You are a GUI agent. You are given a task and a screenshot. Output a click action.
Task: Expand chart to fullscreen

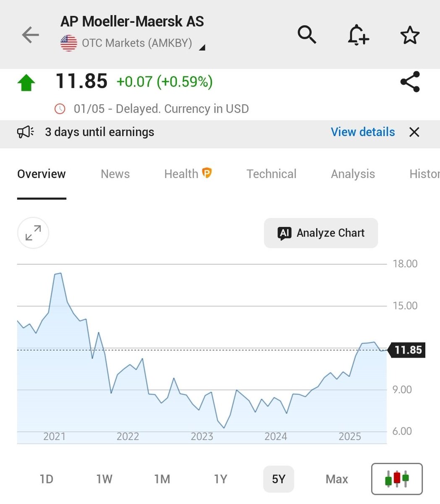click(x=33, y=233)
